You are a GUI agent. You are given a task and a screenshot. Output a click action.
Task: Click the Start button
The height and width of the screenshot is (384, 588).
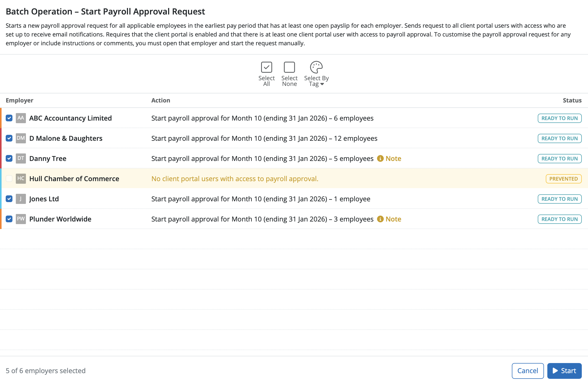[x=564, y=371]
